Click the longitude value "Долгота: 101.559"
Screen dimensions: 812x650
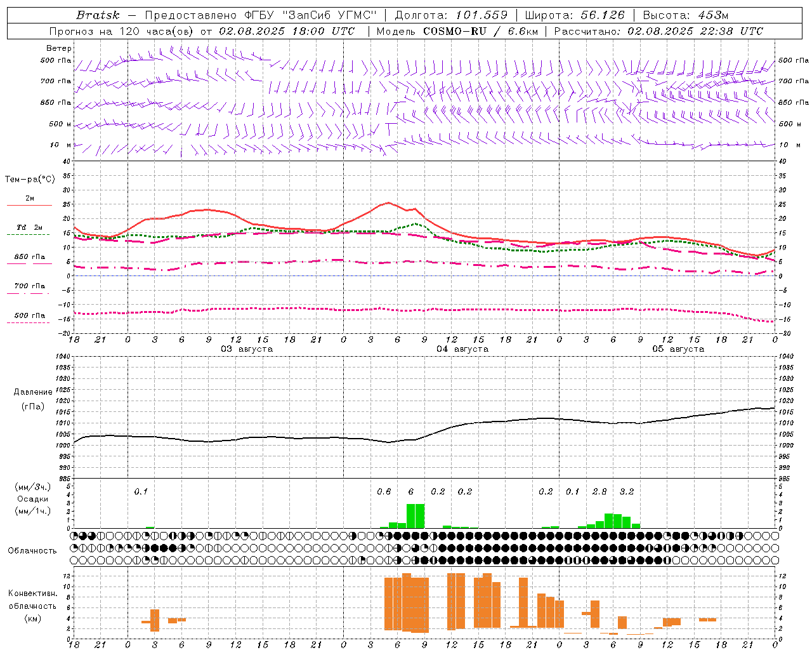click(x=451, y=15)
